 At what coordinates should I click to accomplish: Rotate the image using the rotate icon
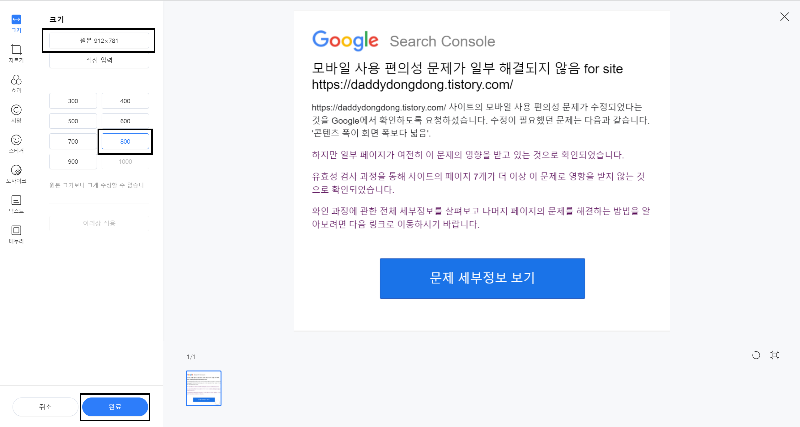[x=756, y=355]
